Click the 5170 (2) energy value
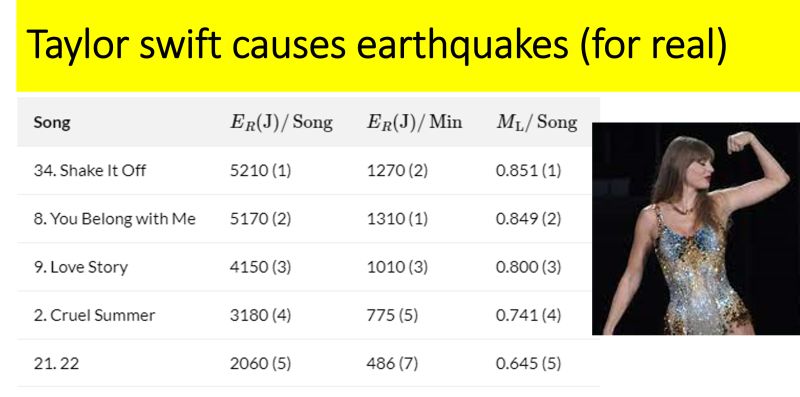 261,219
